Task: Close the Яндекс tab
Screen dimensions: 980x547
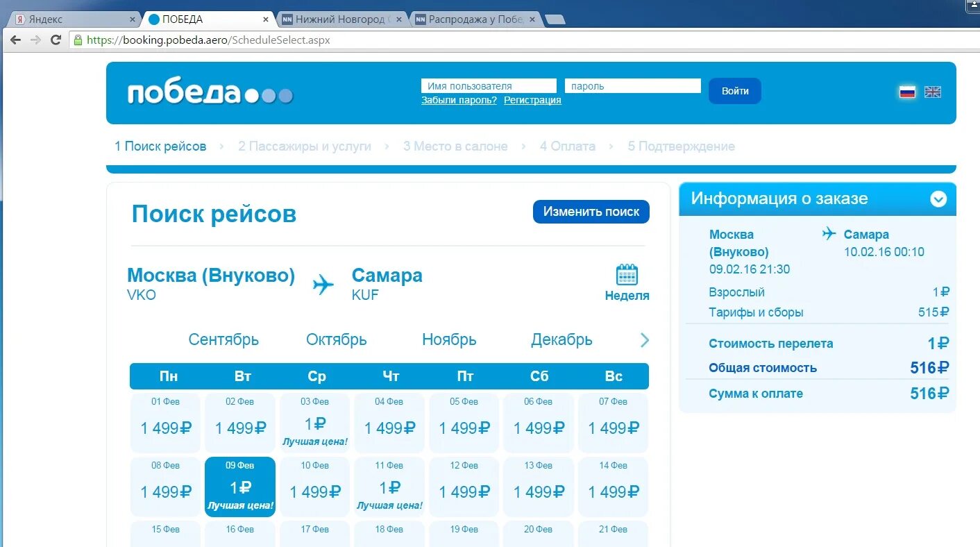Action: click(133, 19)
